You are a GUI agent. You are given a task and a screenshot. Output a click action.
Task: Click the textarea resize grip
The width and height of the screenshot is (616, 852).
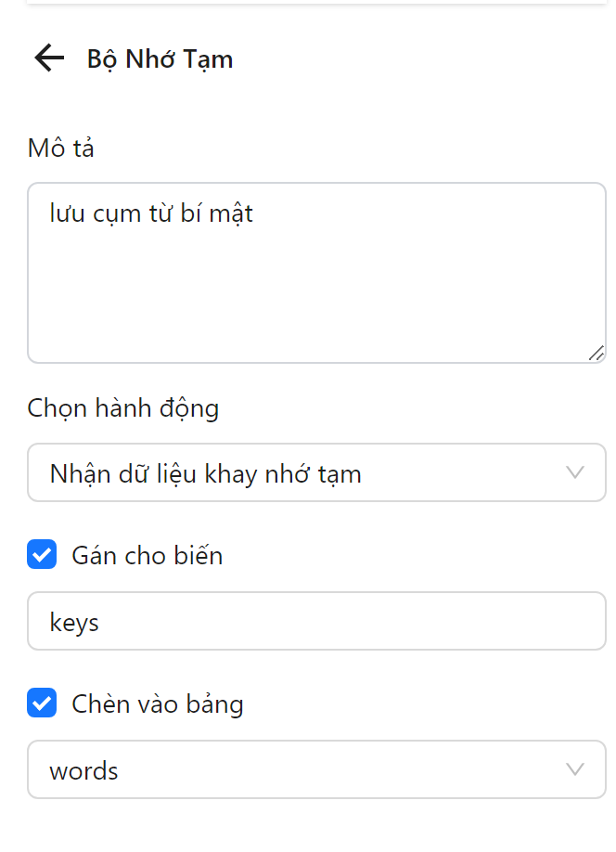point(597,353)
